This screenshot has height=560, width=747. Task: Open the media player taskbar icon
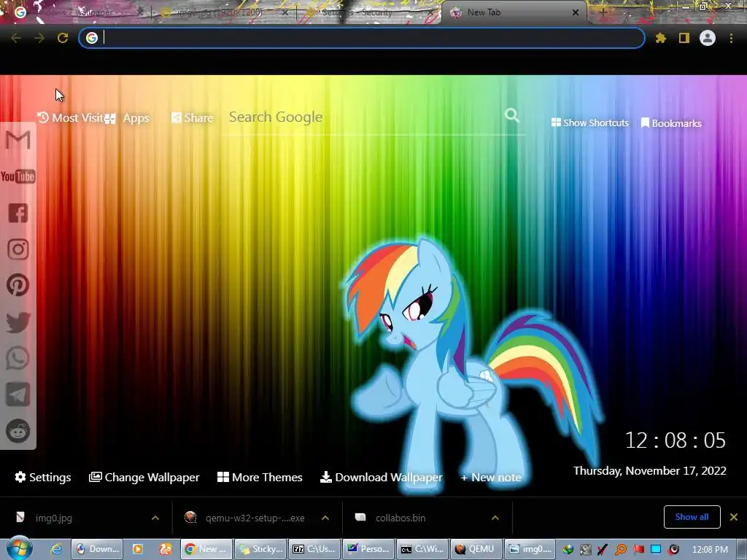(138, 549)
